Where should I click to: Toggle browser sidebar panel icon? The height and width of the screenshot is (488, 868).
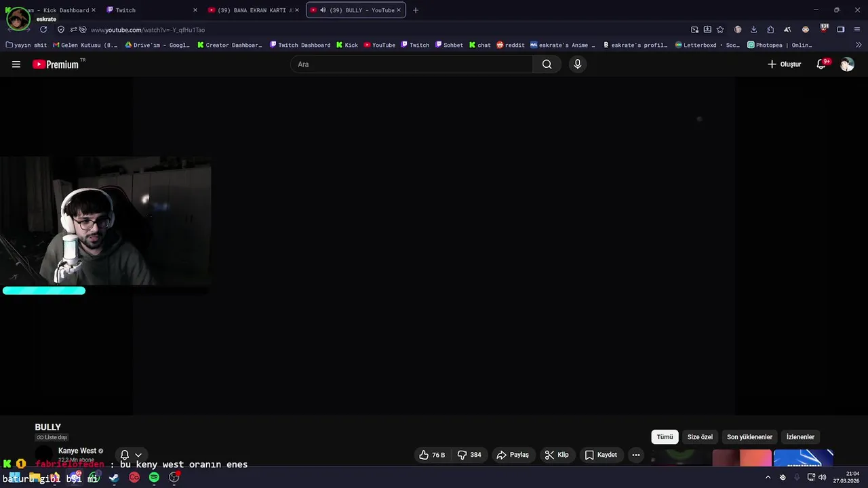(x=841, y=30)
